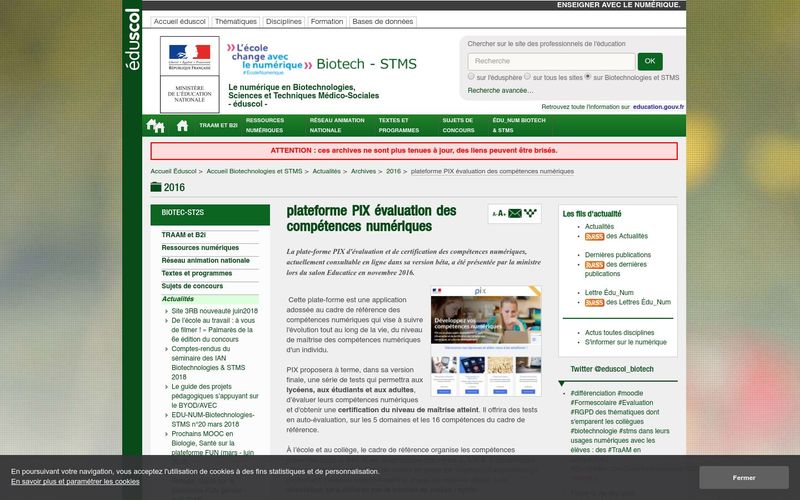This screenshot has width=800, height=500.
Task: Open highlighted sidebar 'Actualités' item
Action: [210, 299]
